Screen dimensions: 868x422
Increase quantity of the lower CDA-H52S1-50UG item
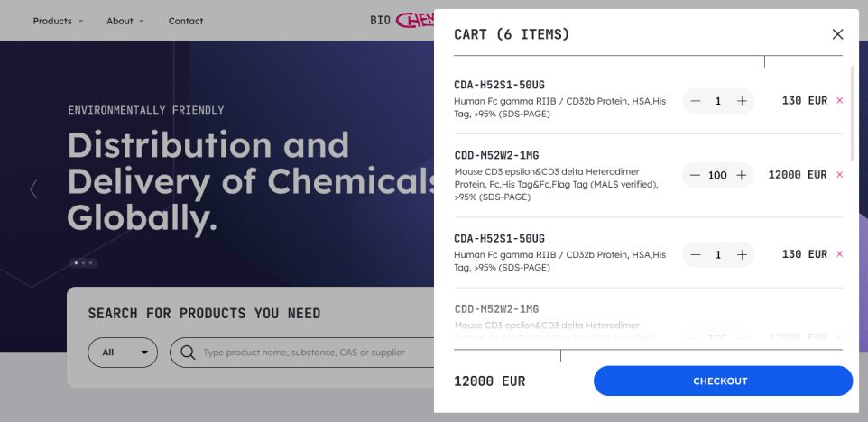(742, 254)
